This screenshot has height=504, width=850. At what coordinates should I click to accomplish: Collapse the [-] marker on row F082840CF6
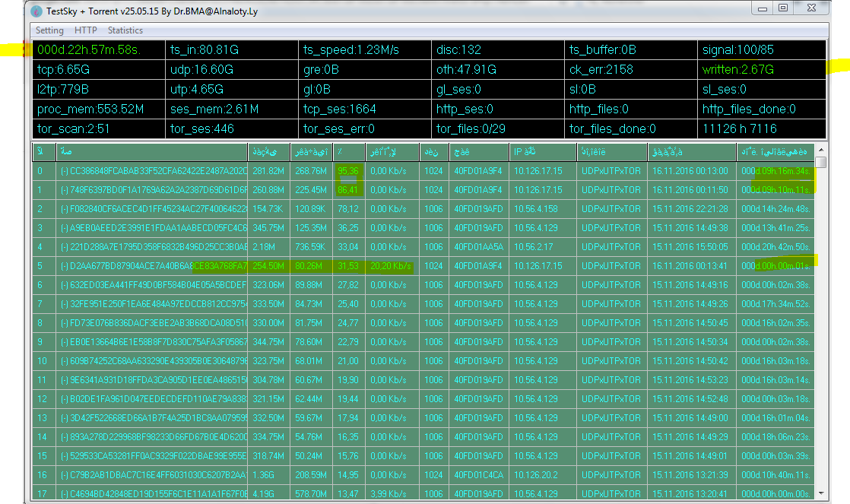(65, 209)
